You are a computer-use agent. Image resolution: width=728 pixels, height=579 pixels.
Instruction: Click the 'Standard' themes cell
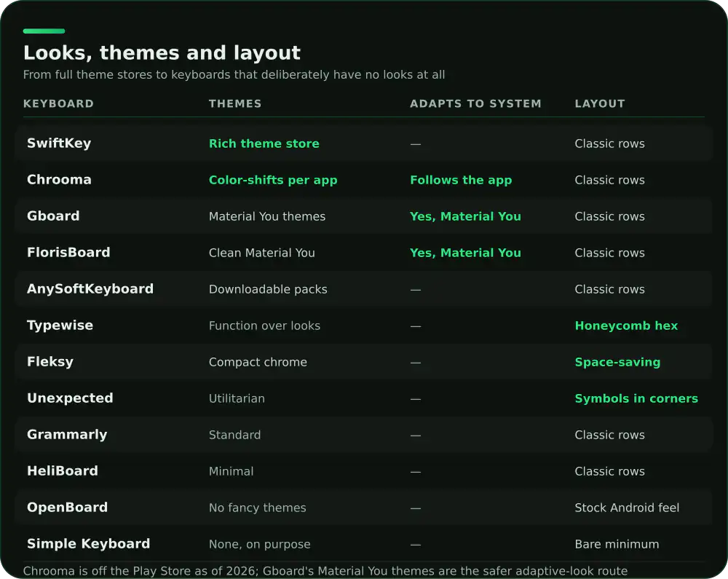[234, 435]
